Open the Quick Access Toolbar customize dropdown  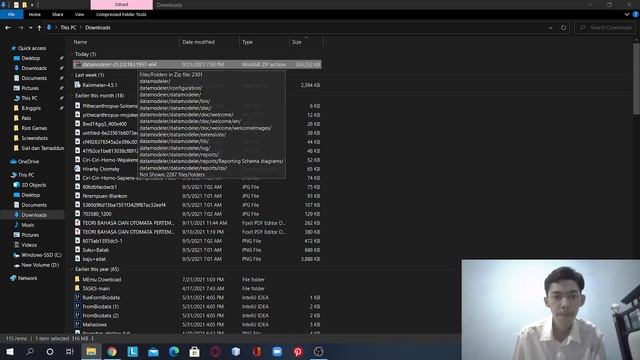coord(32,5)
